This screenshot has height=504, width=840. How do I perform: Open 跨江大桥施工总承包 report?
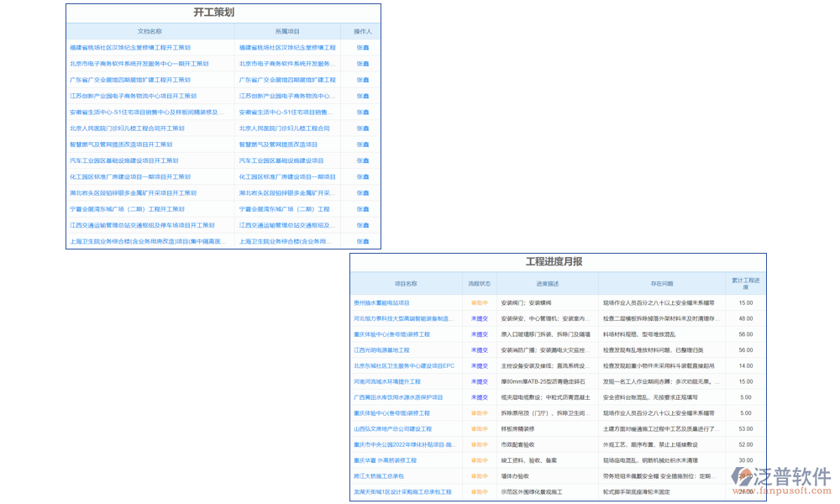click(x=379, y=476)
